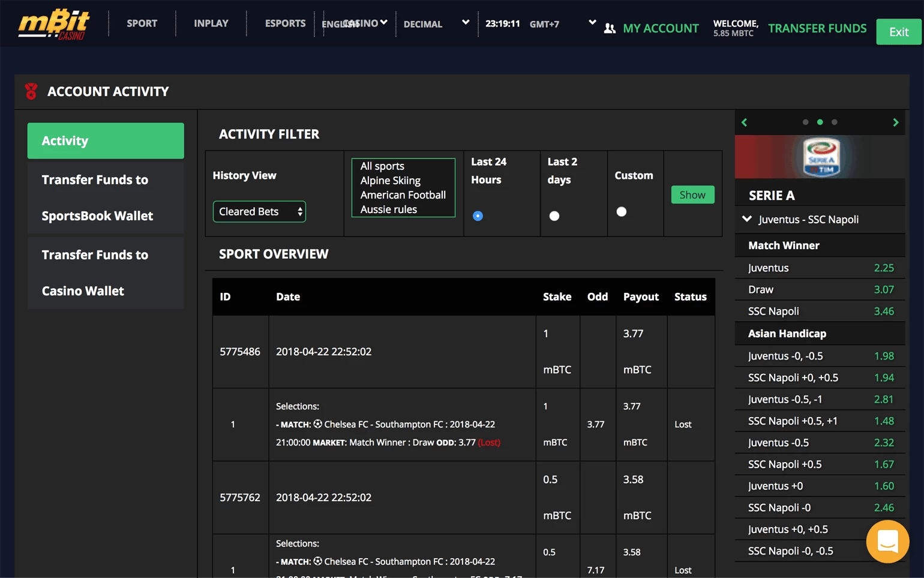Open the Esports menu

pos(285,23)
